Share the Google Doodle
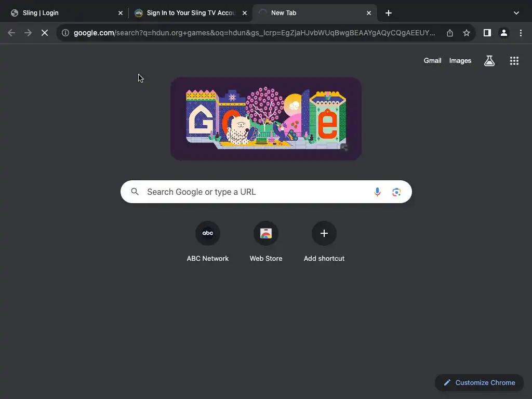Image resolution: width=532 pixels, height=399 pixels. coord(344,147)
